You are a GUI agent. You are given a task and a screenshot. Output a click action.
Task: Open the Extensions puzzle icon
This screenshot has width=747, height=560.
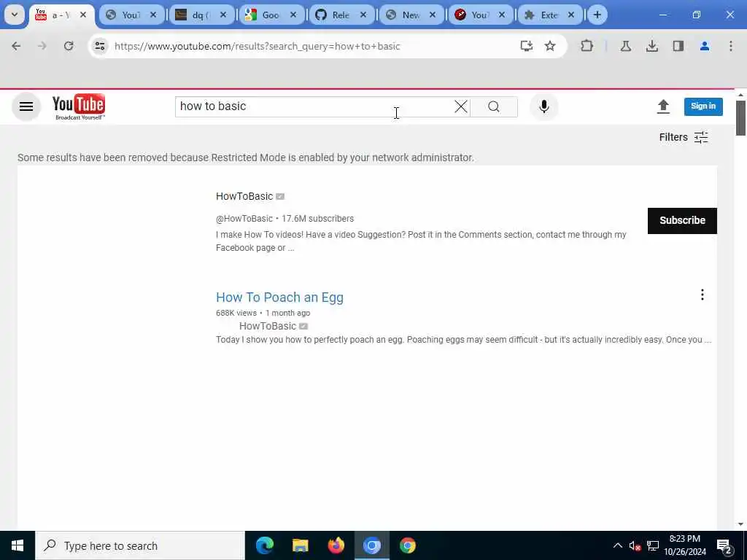click(x=587, y=46)
